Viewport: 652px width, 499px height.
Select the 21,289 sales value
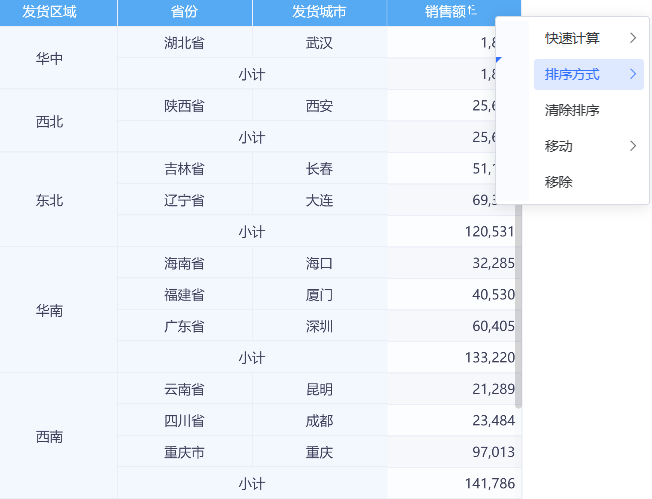tap(493, 389)
